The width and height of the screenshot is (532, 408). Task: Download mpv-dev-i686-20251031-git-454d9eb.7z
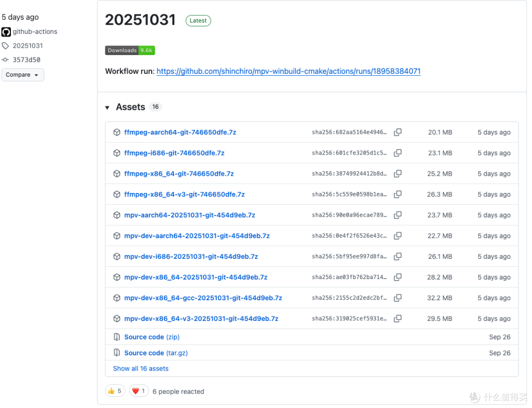click(x=191, y=256)
